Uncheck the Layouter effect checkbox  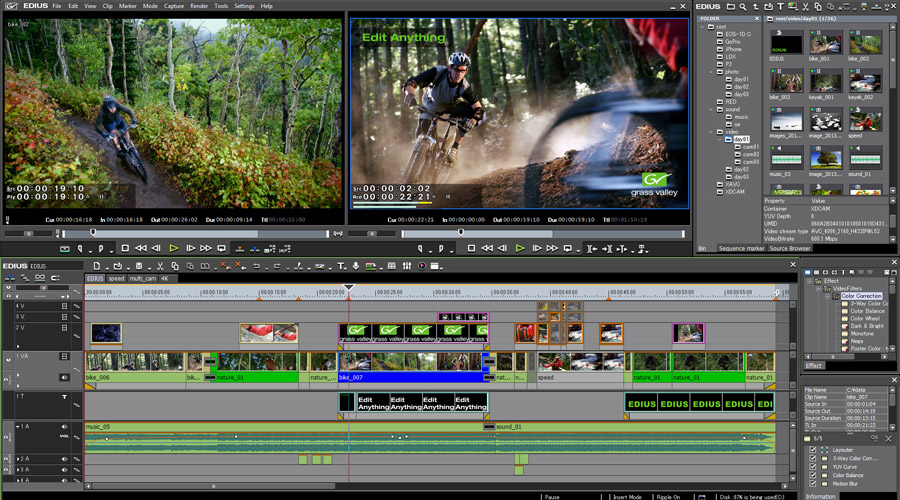point(813,450)
